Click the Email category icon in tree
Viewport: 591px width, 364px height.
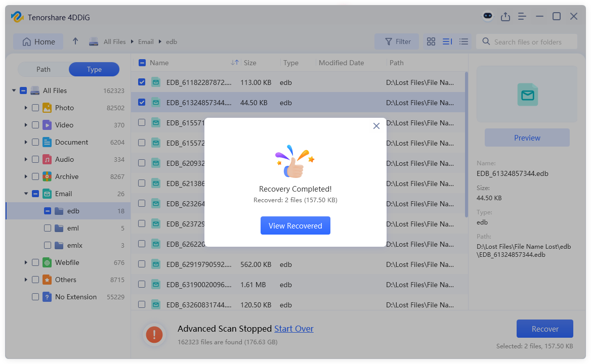pos(47,194)
